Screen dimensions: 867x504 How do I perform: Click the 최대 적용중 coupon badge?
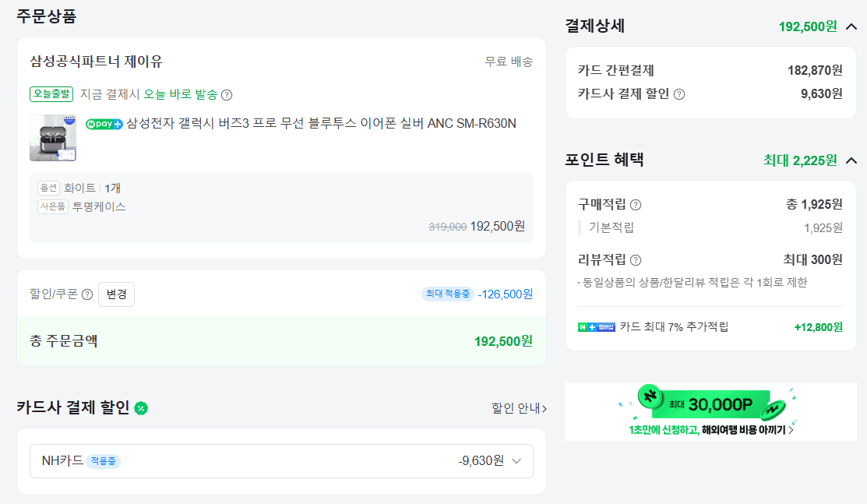(447, 294)
